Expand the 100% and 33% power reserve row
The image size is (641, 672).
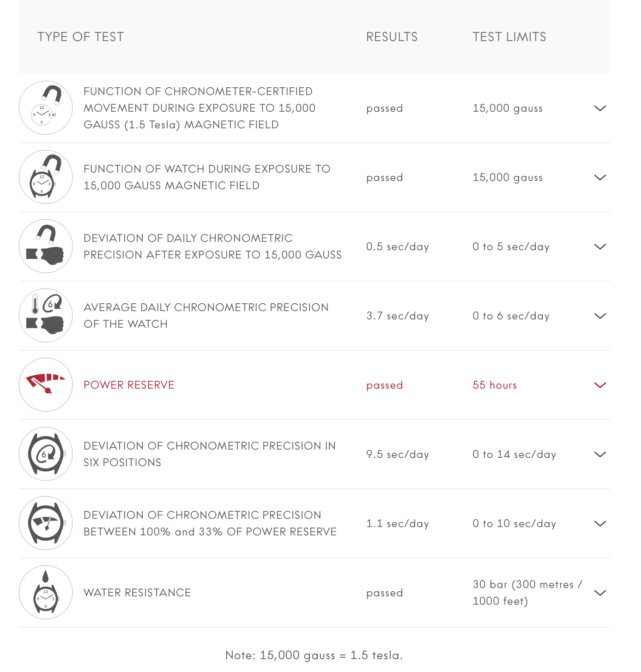600,524
